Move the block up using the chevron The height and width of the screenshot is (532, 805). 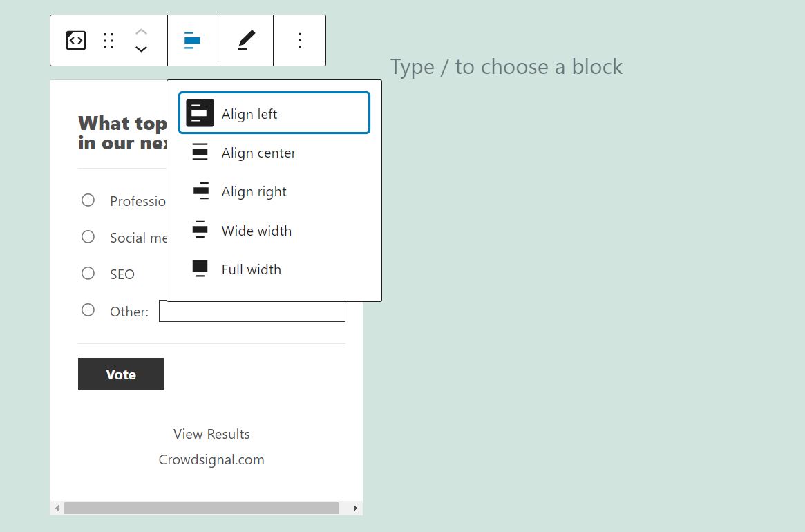tap(141, 31)
